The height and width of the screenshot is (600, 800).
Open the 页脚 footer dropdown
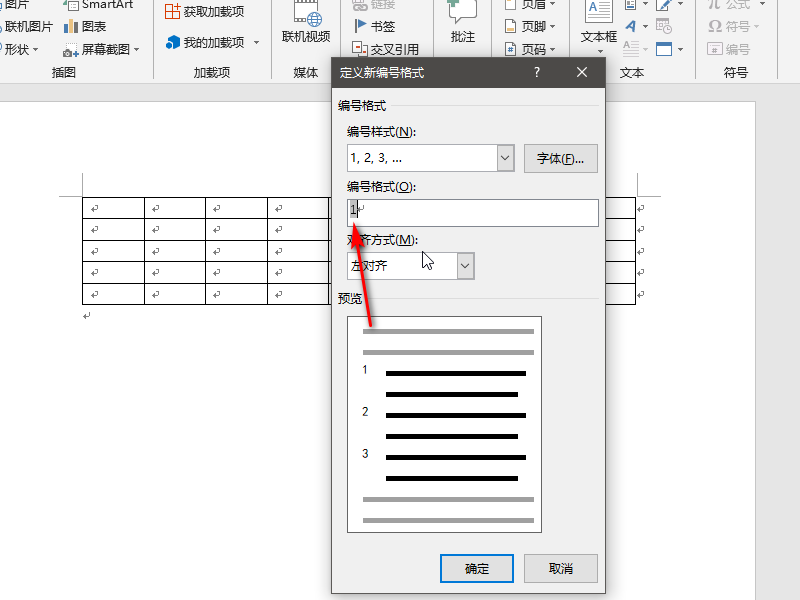(530, 26)
